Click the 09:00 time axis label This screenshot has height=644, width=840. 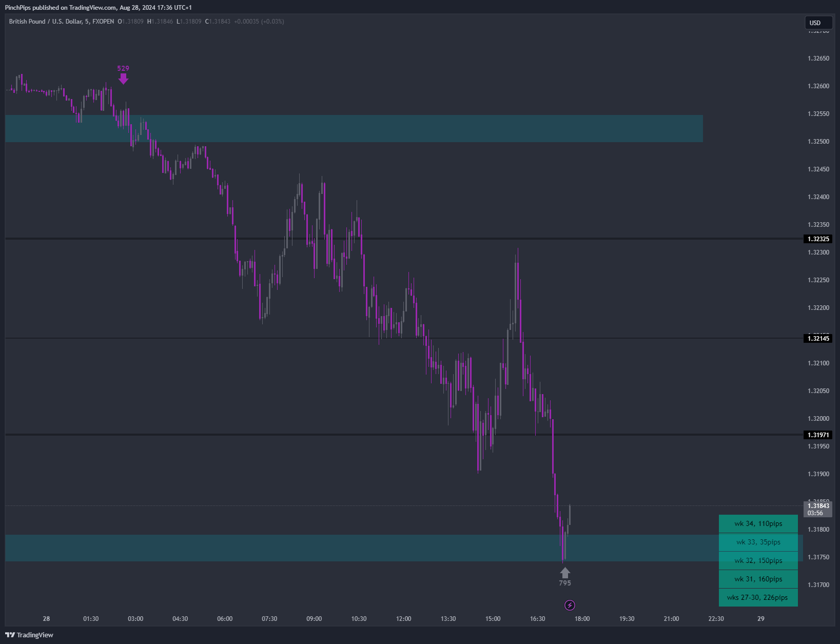point(314,619)
